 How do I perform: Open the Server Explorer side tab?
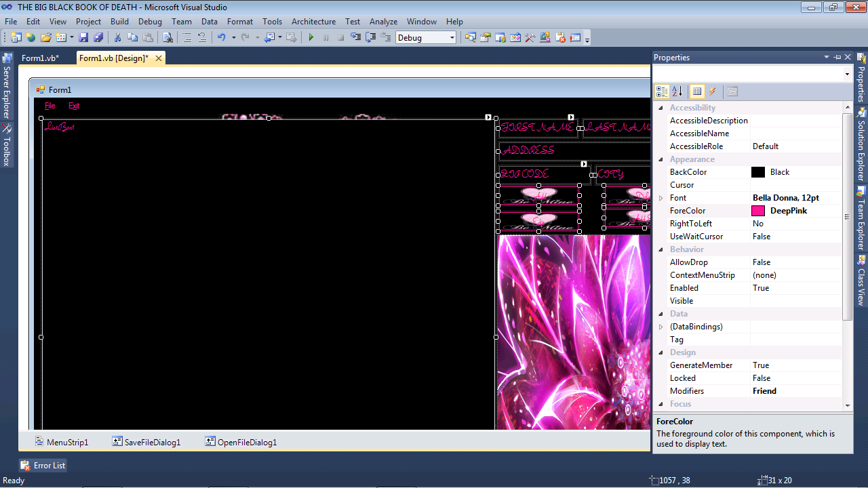pyautogui.click(x=7, y=86)
